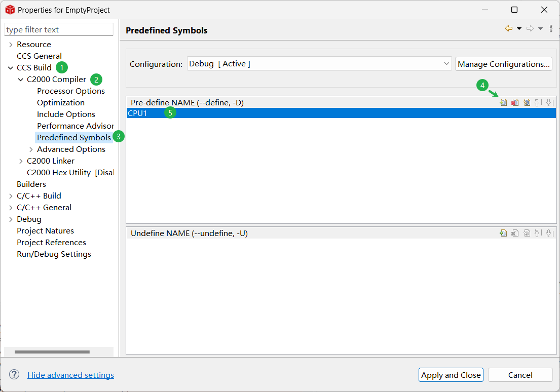Open the Project Natures page

[45, 231]
